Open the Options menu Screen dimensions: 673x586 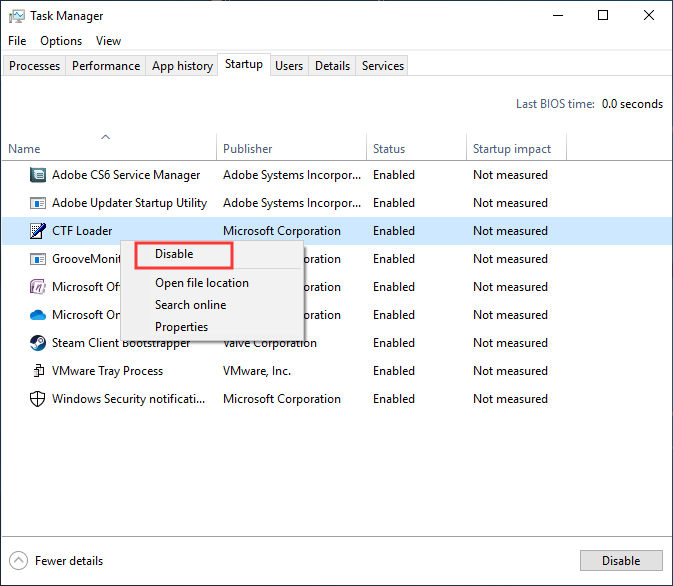(61, 41)
